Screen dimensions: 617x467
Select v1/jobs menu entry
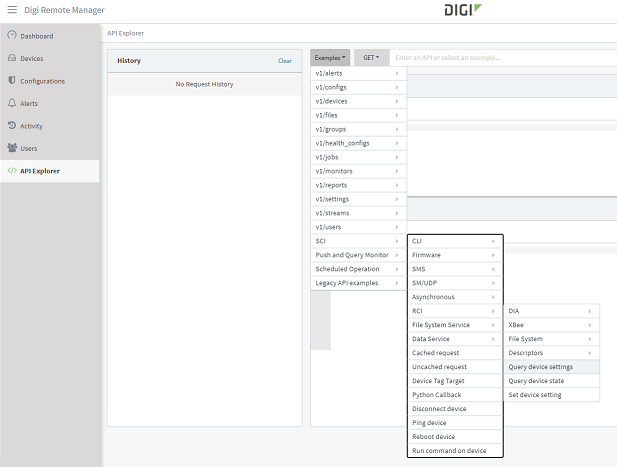(358, 157)
